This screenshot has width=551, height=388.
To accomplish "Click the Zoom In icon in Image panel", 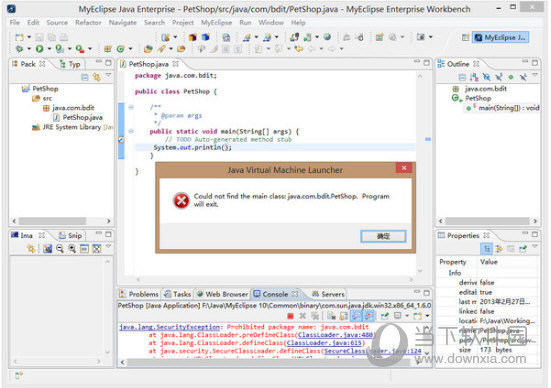I will (x=72, y=248).
